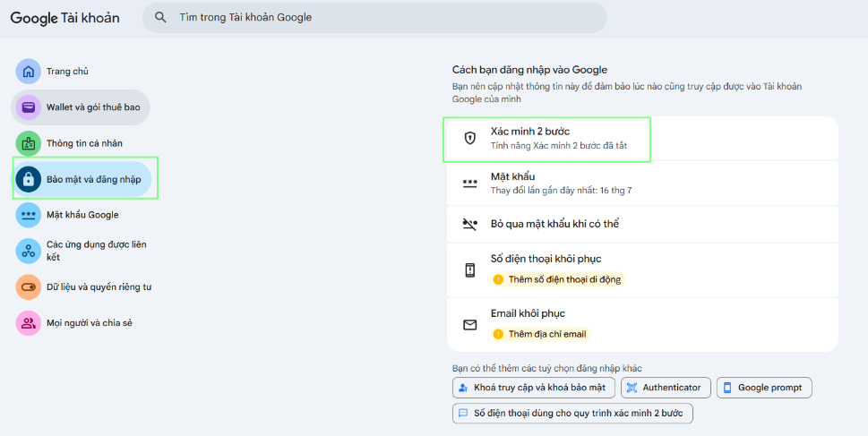Click Thêm địa chỉ email chip
This screenshot has width=868, height=436.
click(x=541, y=334)
